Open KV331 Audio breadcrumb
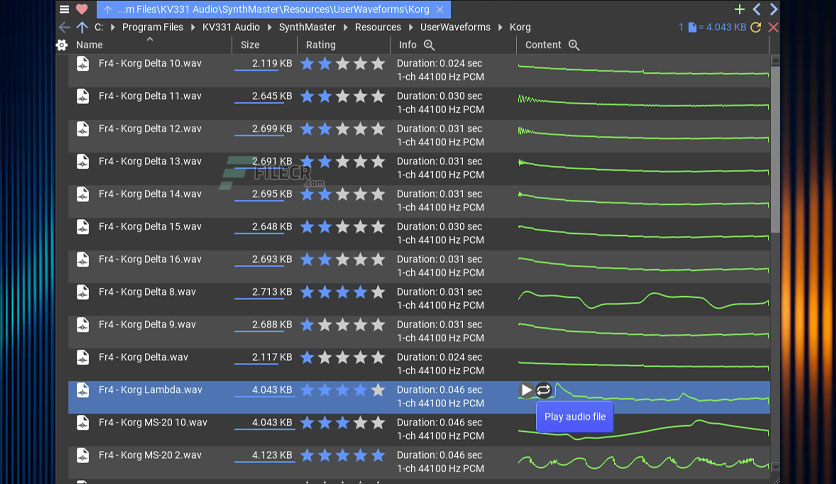This screenshot has height=484, width=836. click(x=231, y=27)
